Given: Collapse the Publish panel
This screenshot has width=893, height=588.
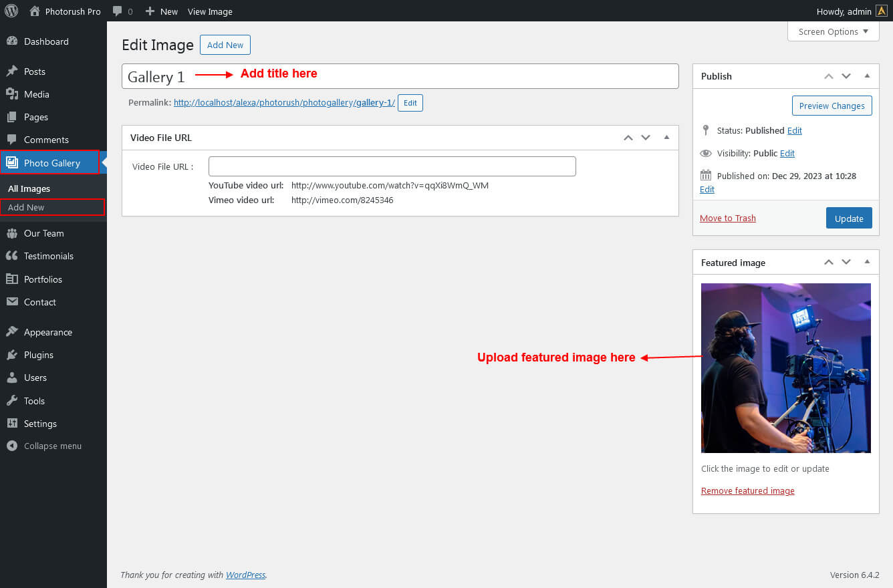Looking at the screenshot, I should [867, 76].
